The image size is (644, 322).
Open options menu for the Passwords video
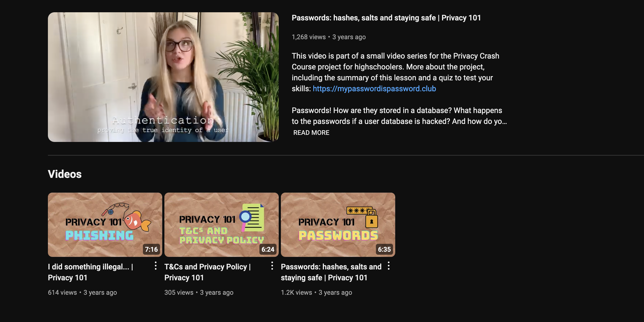(388, 266)
